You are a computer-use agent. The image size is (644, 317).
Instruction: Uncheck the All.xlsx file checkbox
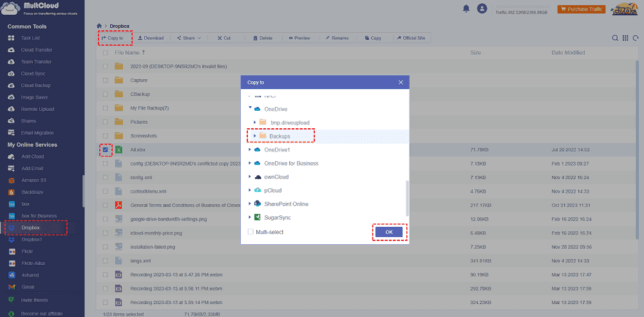[106, 149]
